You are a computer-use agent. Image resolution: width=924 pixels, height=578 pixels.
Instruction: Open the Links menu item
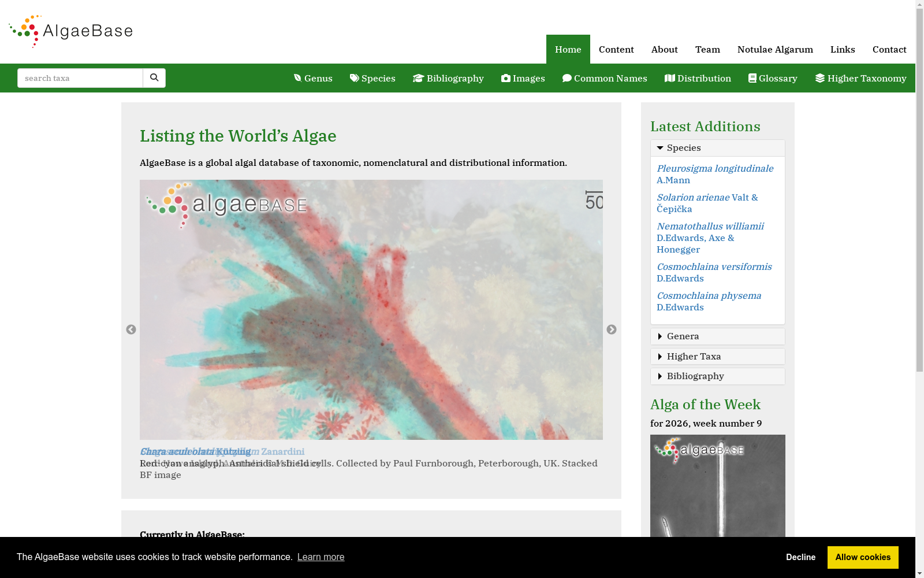843,49
